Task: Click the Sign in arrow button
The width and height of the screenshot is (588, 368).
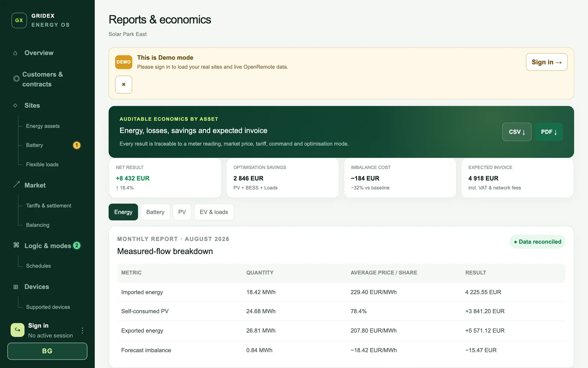Action: point(546,62)
